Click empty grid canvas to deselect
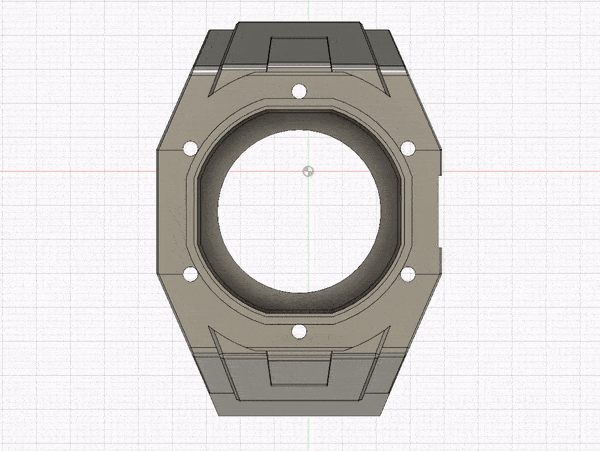Screen dimensions: 600x451 coord(520,380)
